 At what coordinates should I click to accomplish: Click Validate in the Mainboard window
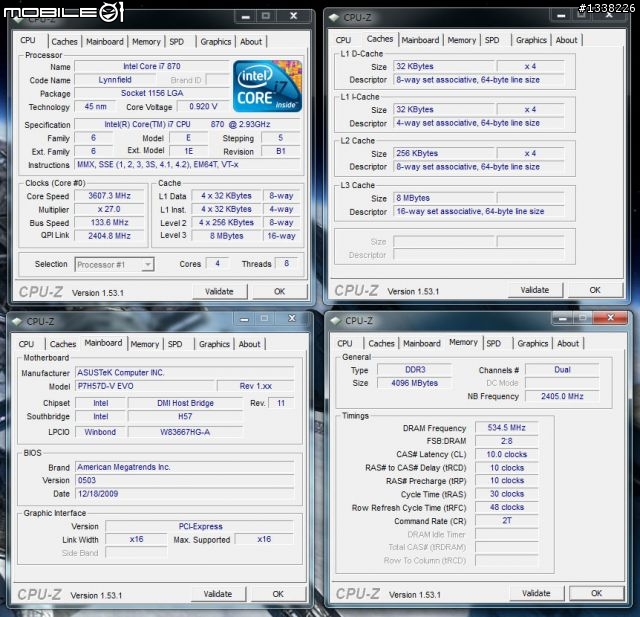point(218,594)
